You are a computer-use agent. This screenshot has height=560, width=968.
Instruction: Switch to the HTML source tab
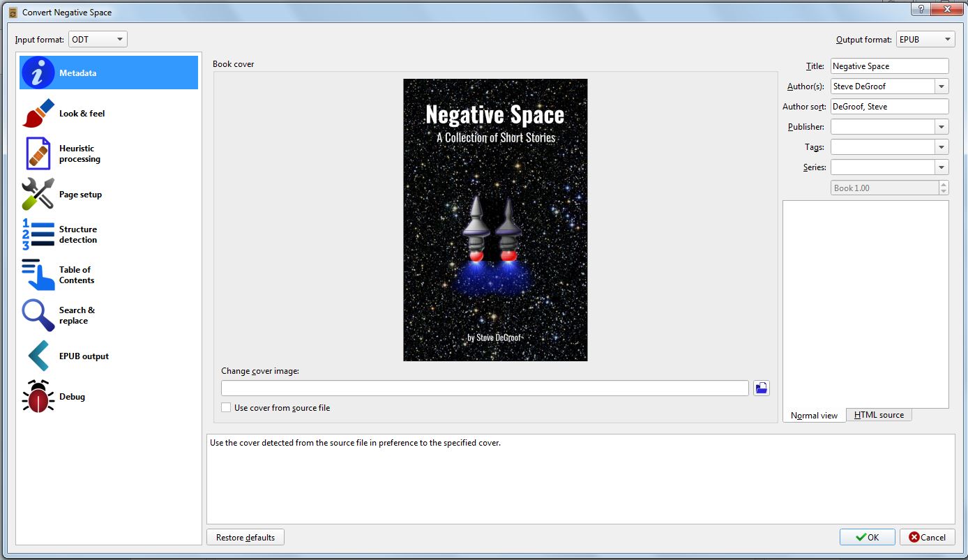pos(879,414)
